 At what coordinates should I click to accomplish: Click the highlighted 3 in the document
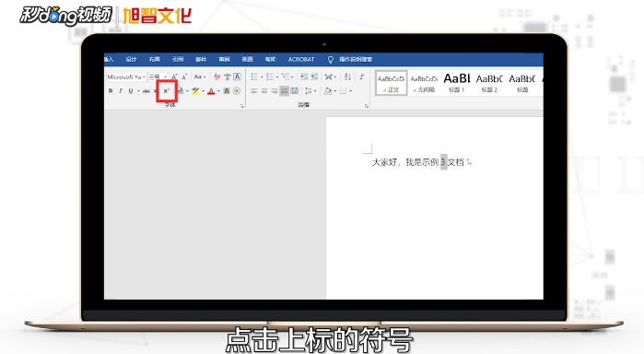(443, 162)
